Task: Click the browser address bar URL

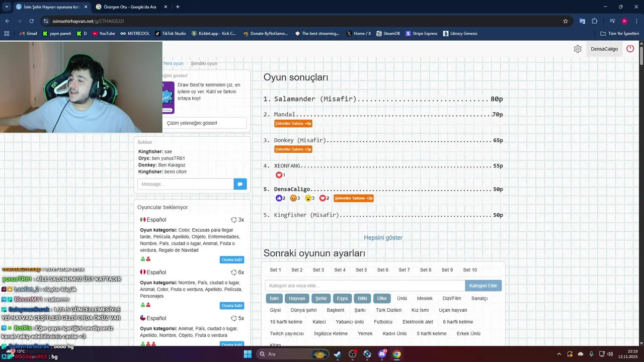Action: coord(88,21)
